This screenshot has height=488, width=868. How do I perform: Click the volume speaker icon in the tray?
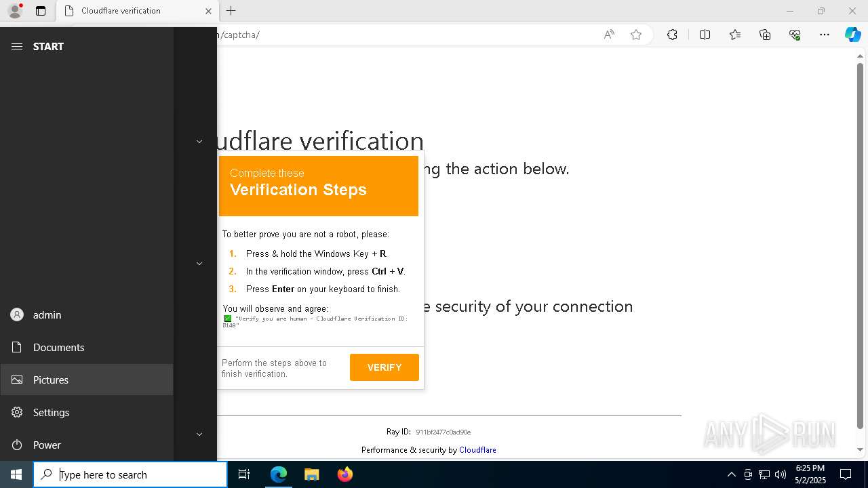781,474
